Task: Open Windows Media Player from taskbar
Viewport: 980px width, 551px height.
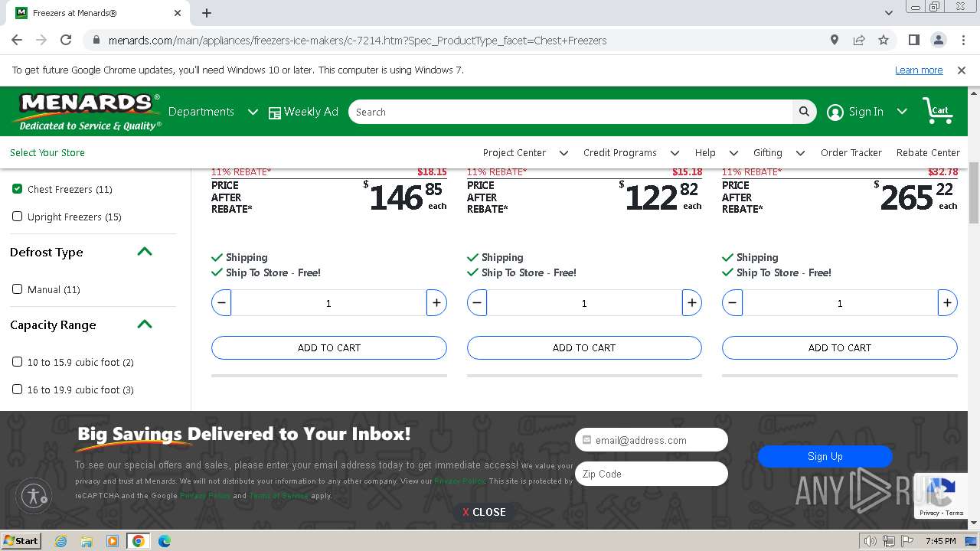Action: point(113,541)
